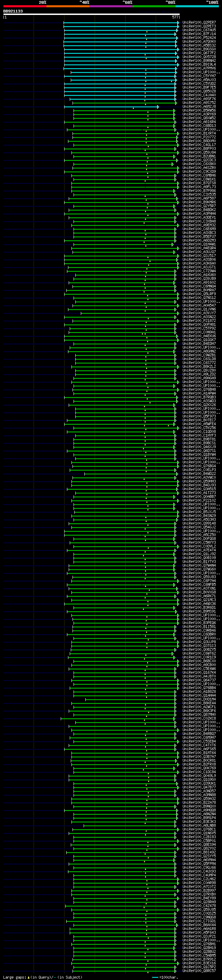Image resolution: width=222 pixels, height=980 pixels.
Task: Click the UniRef100_Q99148 entry
Action: tap(199, 524)
